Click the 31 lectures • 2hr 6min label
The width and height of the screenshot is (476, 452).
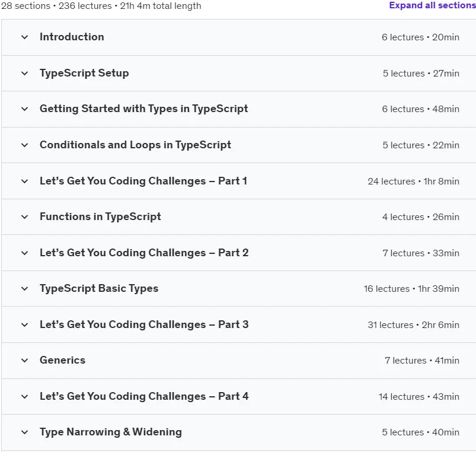pos(414,325)
